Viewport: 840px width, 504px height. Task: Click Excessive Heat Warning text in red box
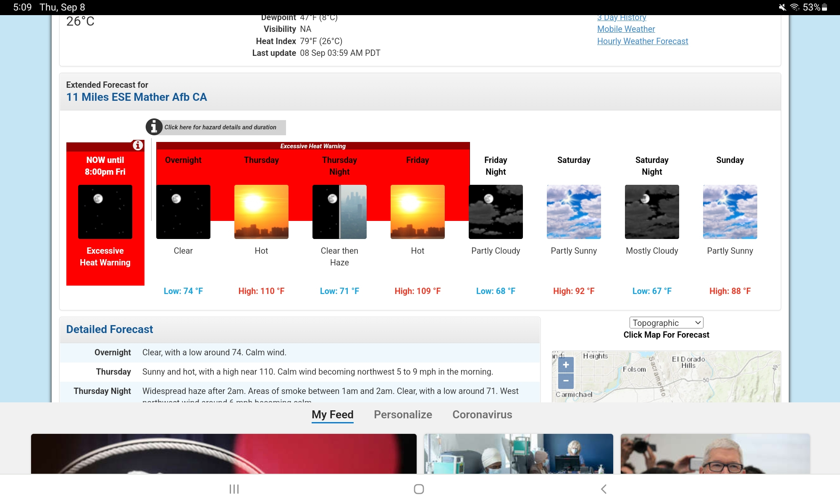[105, 257]
